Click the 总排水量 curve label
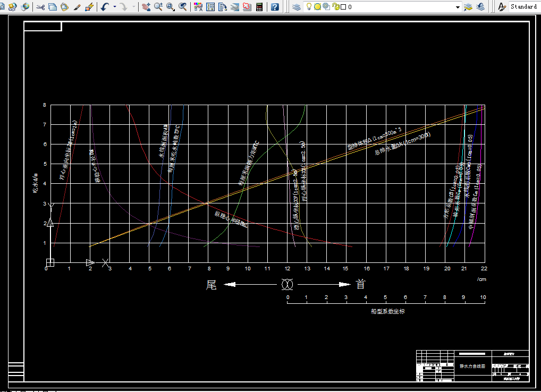Image resolution: width=541 pixels, height=392 pixels. (x=403, y=143)
